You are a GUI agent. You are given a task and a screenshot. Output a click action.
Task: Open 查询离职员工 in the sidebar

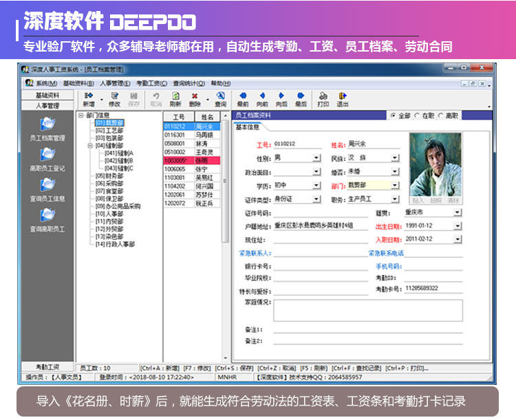pyautogui.click(x=47, y=220)
